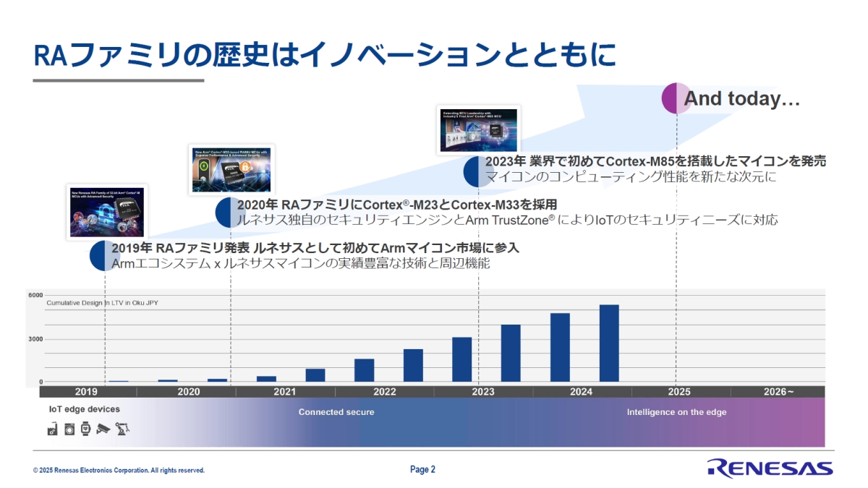
Task: Select the 2026~ segment of the timeline
Action: [778, 391]
